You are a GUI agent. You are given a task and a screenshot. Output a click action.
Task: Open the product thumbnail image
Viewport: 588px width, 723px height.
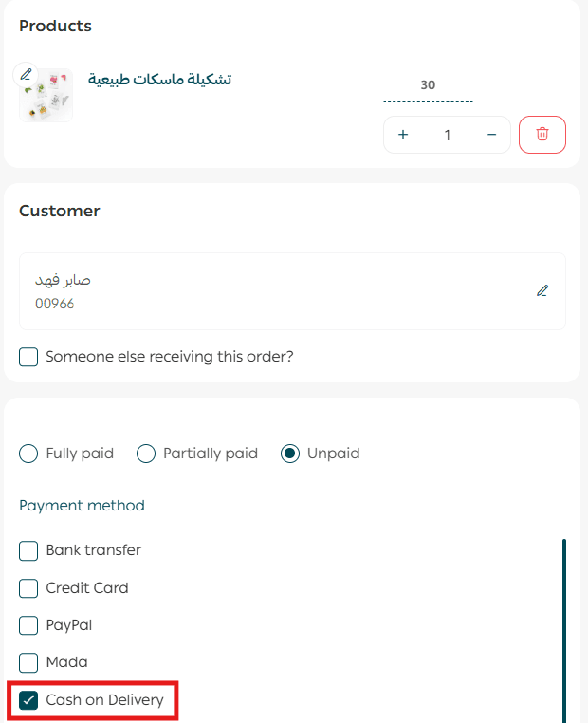click(46, 96)
